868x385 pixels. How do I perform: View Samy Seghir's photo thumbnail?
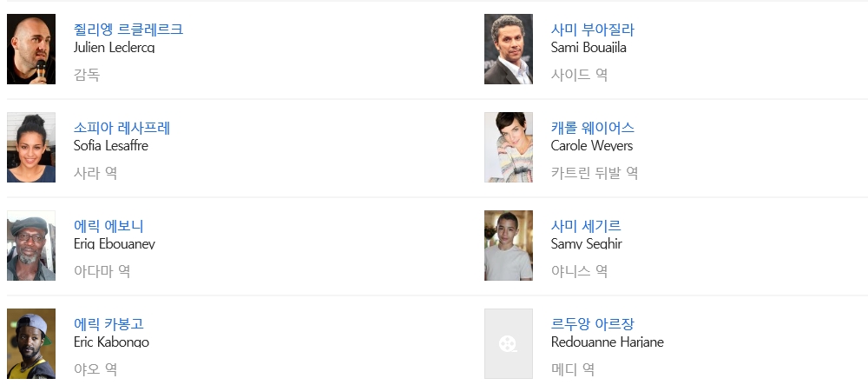pyautogui.click(x=509, y=246)
